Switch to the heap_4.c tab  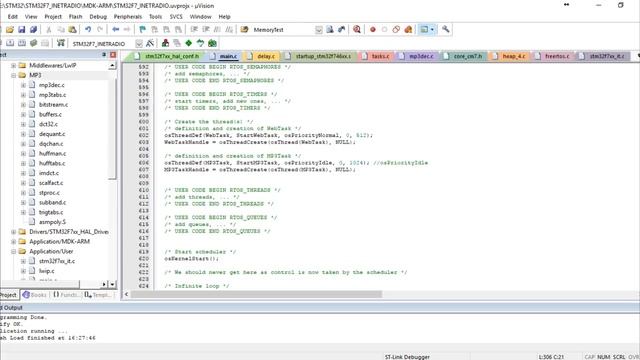coord(510,56)
